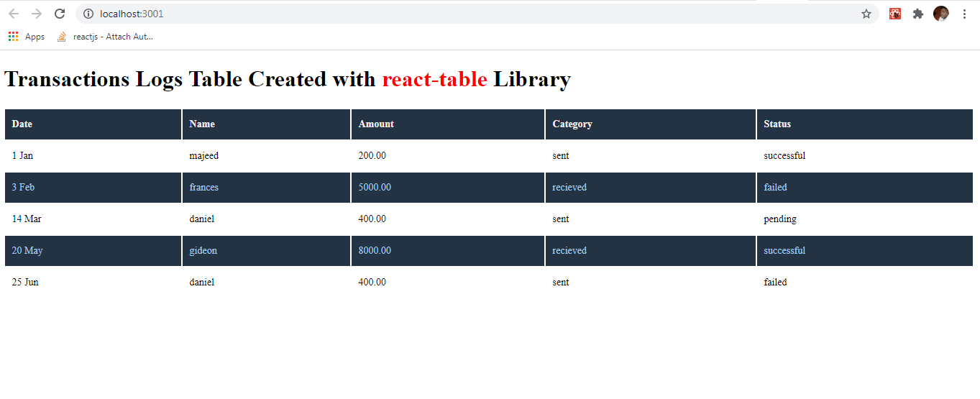The height and width of the screenshot is (399, 980).
Task: Open the red extension icon in the toolbar
Action: click(895, 14)
